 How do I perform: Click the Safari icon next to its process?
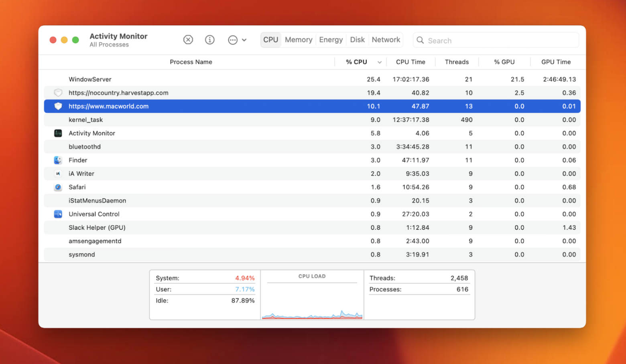[x=58, y=187]
